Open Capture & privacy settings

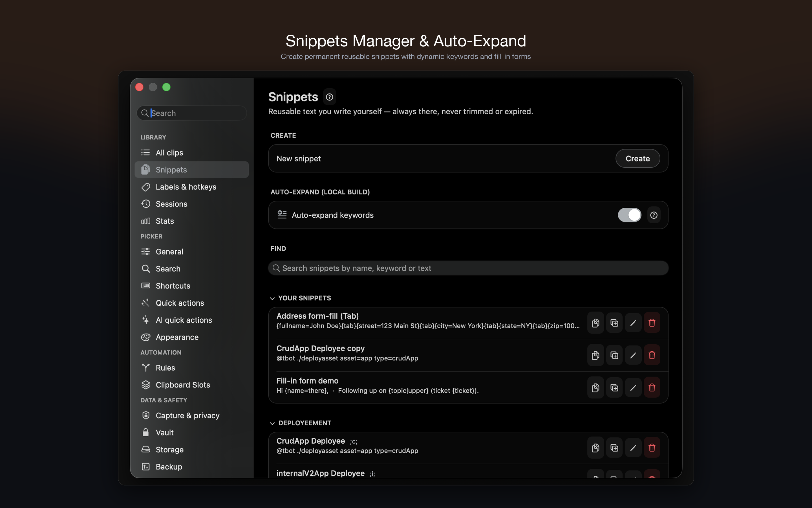point(192,416)
